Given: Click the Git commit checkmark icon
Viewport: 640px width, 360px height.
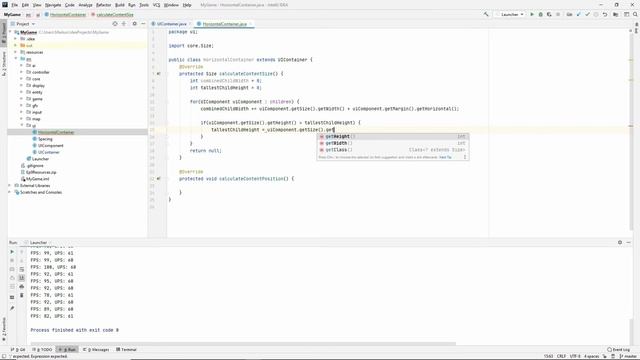Looking at the screenshot, I should (x=587, y=14).
